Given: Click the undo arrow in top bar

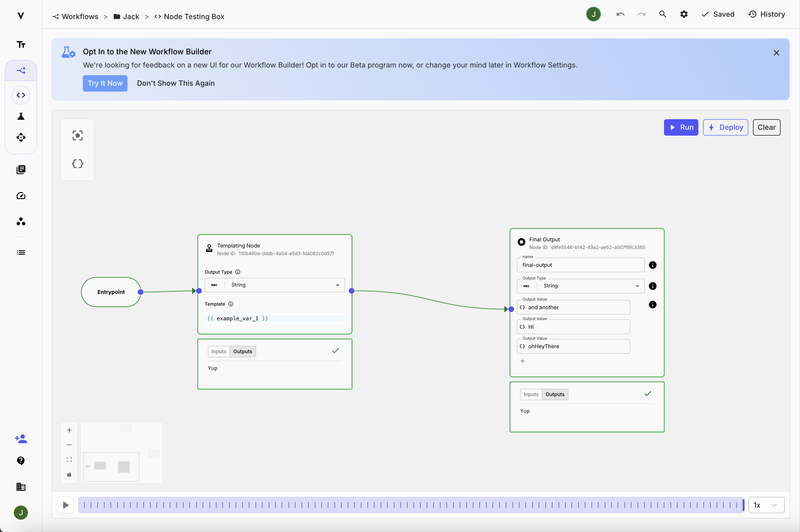Looking at the screenshot, I should click(x=620, y=14).
